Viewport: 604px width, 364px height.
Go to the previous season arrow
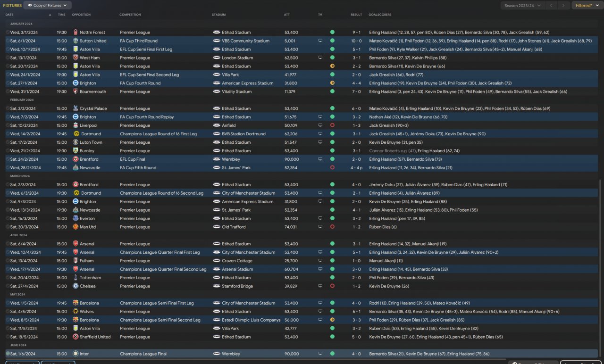[551, 6]
